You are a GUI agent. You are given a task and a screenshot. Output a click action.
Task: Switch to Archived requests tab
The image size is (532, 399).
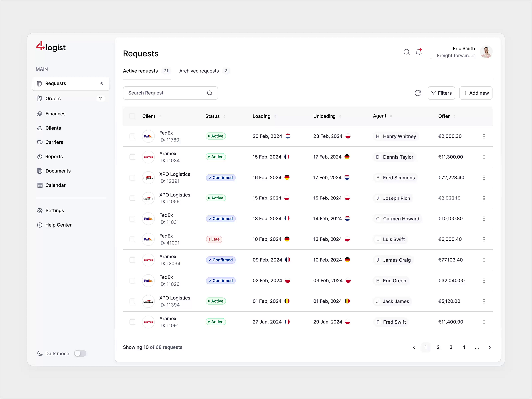199,71
